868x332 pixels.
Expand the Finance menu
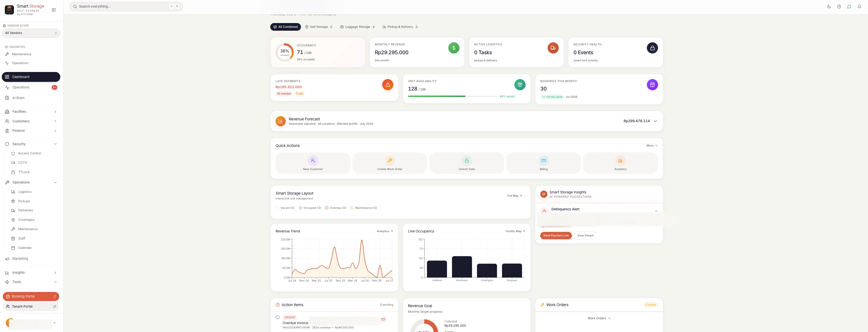click(31, 131)
